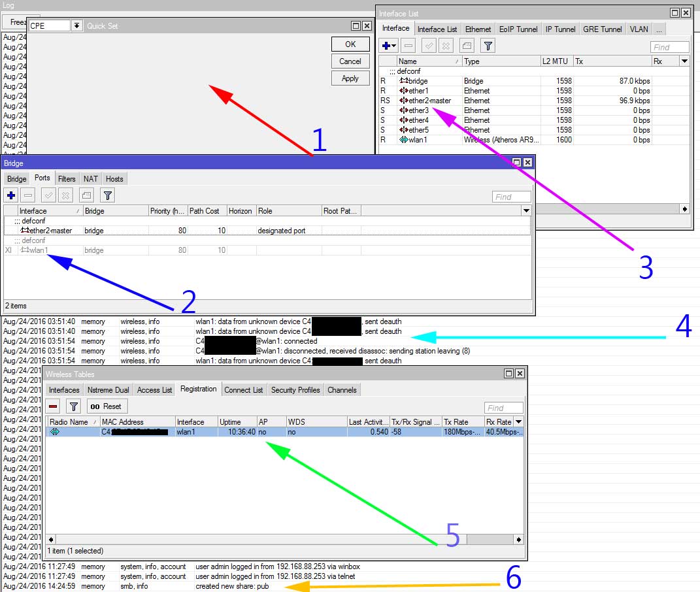This screenshot has width=700, height=592.
Task: Switch to Connect List tab
Action: click(x=243, y=389)
